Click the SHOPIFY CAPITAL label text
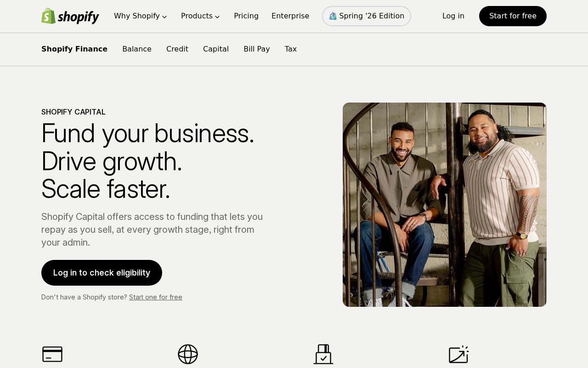The image size is (588, 368). (x=73, y=112)
